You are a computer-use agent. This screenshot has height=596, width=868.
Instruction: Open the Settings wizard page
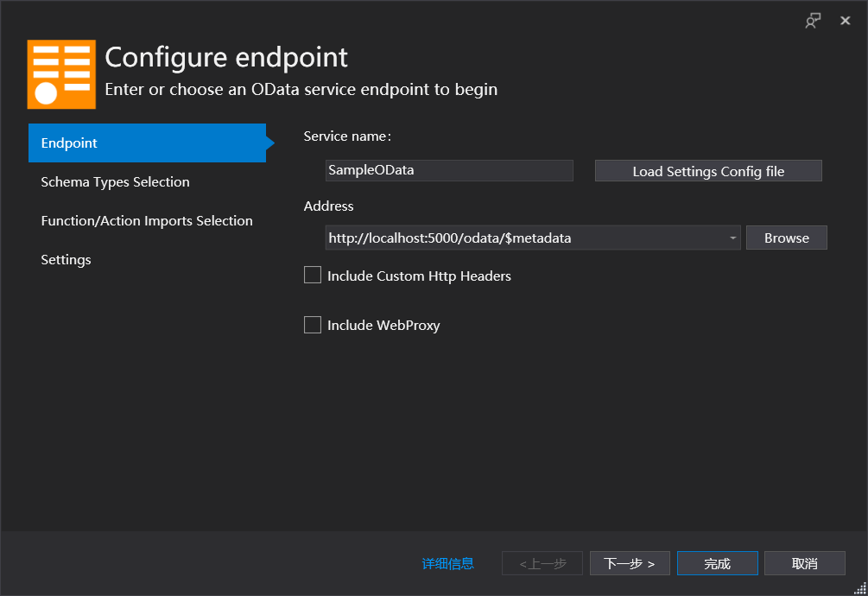click(66, 259)
